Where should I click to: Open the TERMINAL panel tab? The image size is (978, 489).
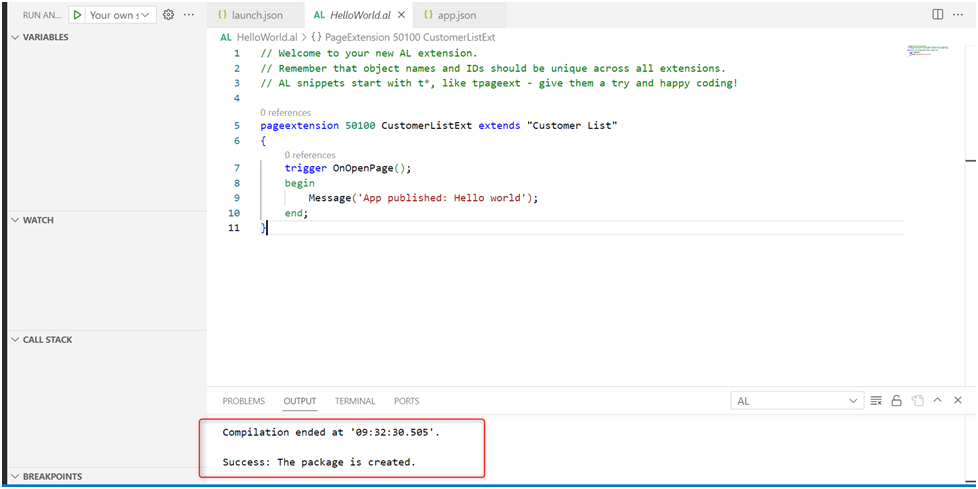pos(355,401)
